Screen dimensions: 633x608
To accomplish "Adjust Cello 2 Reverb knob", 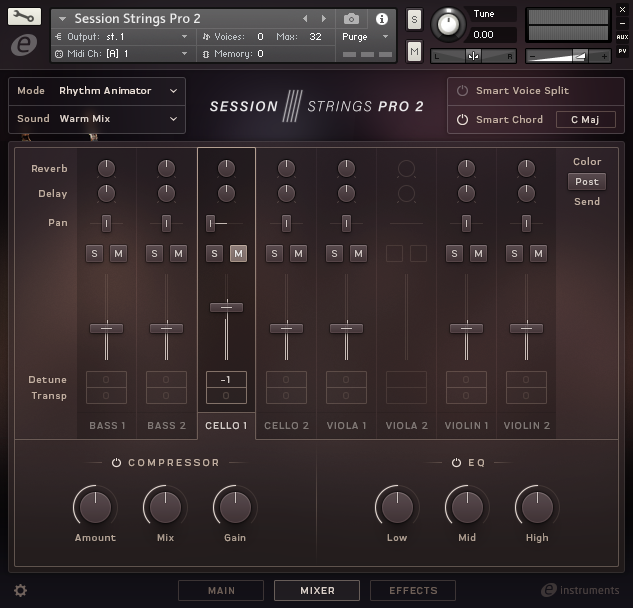I will [x=286, y=168].
